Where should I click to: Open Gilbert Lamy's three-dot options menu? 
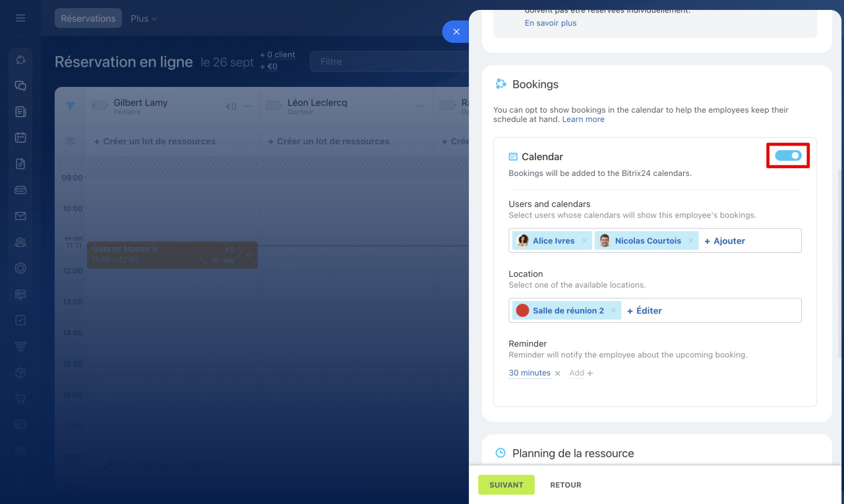(247, 106)
